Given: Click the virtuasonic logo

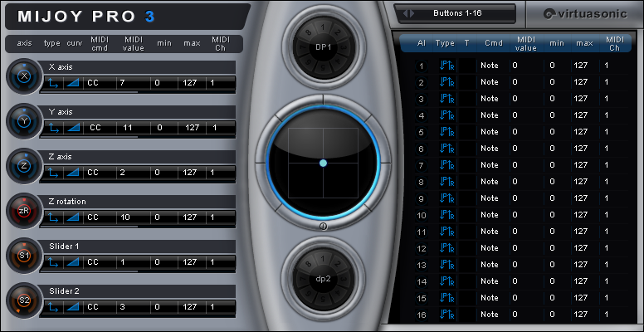Looking at the screenshot, I should (585, 14).
